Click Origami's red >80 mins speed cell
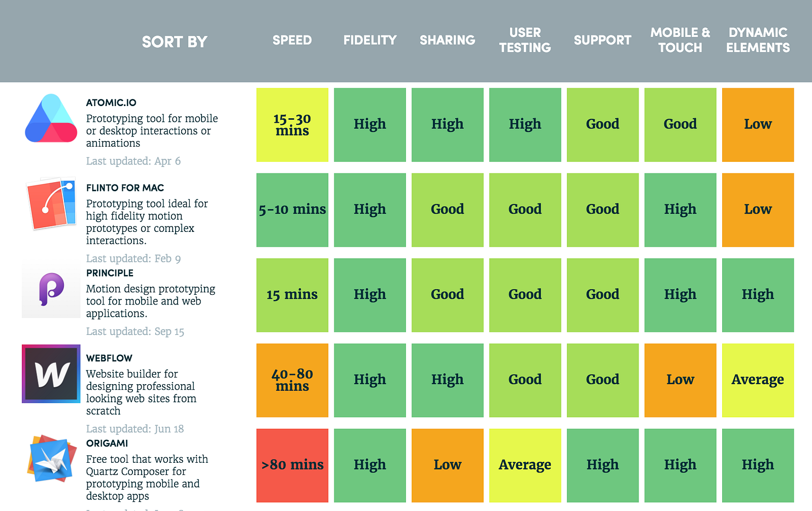812x511 pixels. coord(292,464)
